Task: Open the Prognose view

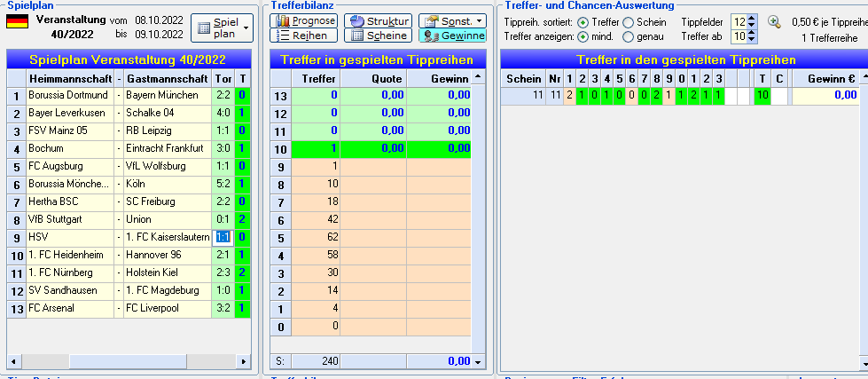Action: point(304,21)
